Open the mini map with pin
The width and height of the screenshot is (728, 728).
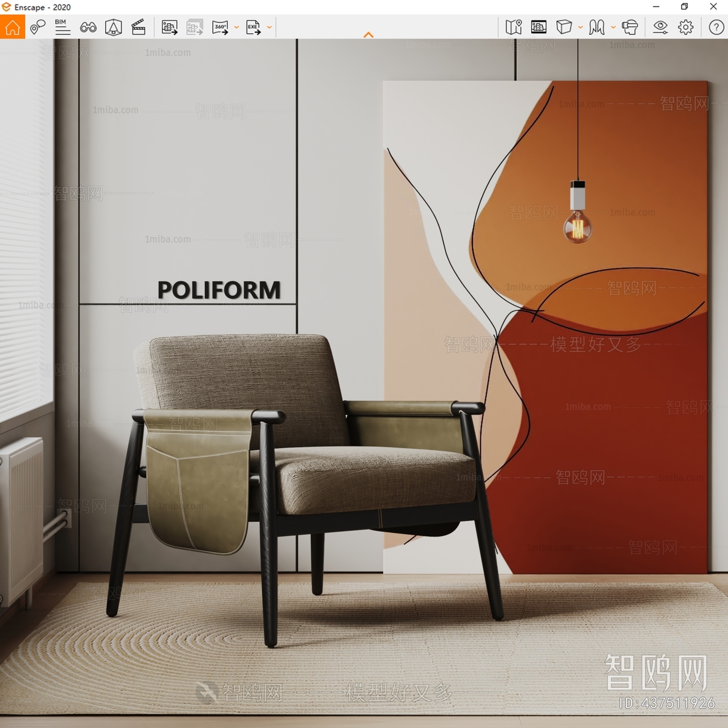click(514, 27)
